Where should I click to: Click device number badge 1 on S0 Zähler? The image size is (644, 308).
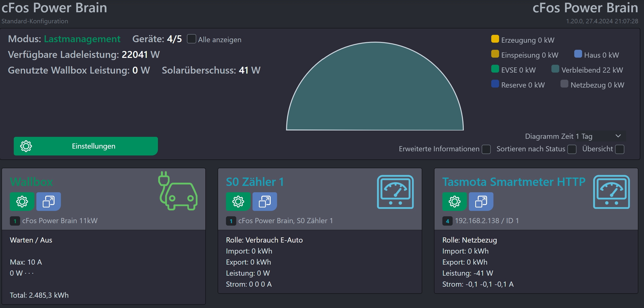pos(231,221)
